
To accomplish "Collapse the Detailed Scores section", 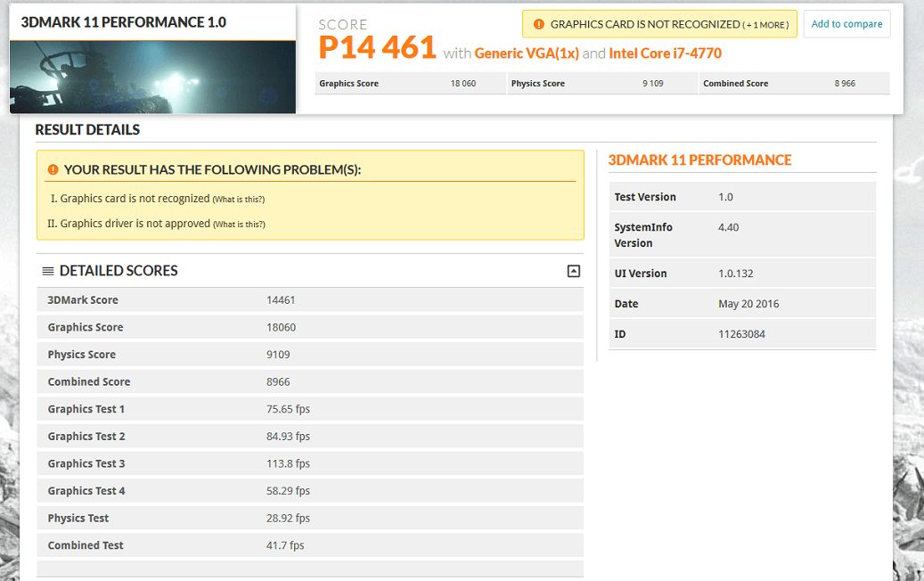I will coord(574,271).
